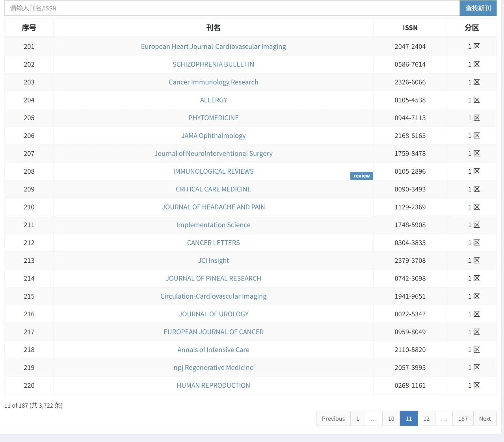Select ISSN 0959-8049 cell
504x442 pixels.
point(410,332)
